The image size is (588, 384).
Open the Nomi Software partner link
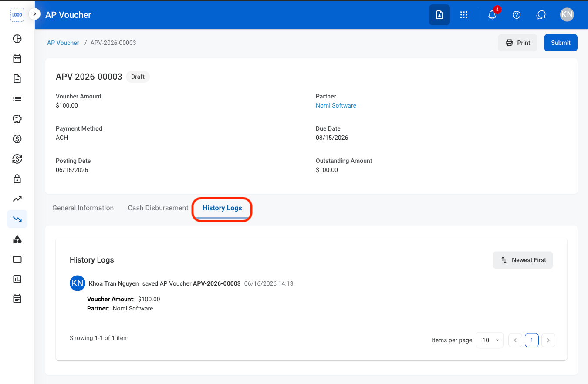336,105
